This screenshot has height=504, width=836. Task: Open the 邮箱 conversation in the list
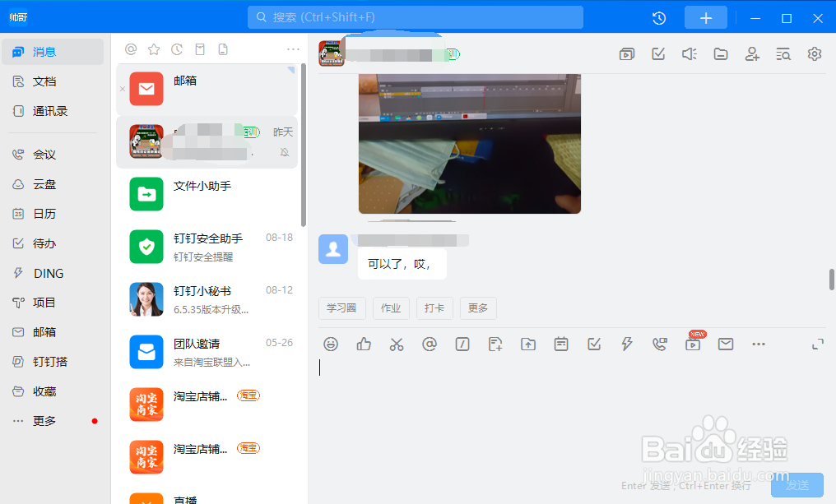pos(207,89)
